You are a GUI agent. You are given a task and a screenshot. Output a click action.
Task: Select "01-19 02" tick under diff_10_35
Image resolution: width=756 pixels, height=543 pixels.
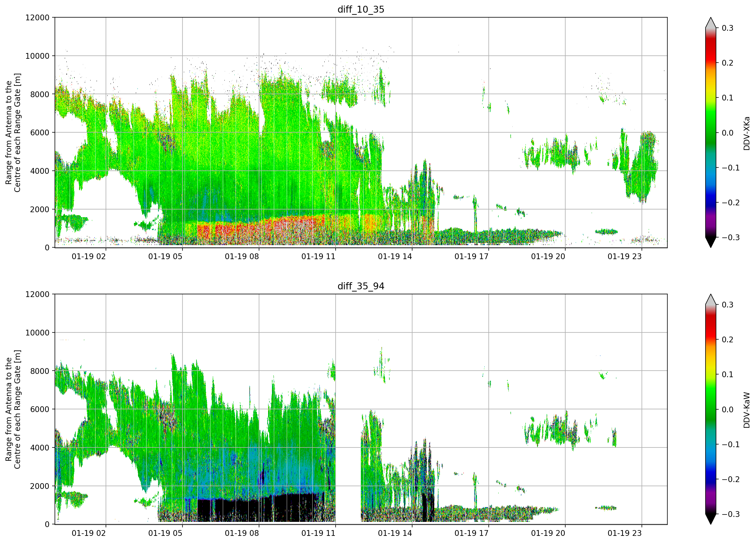click(x=89, y=256)
